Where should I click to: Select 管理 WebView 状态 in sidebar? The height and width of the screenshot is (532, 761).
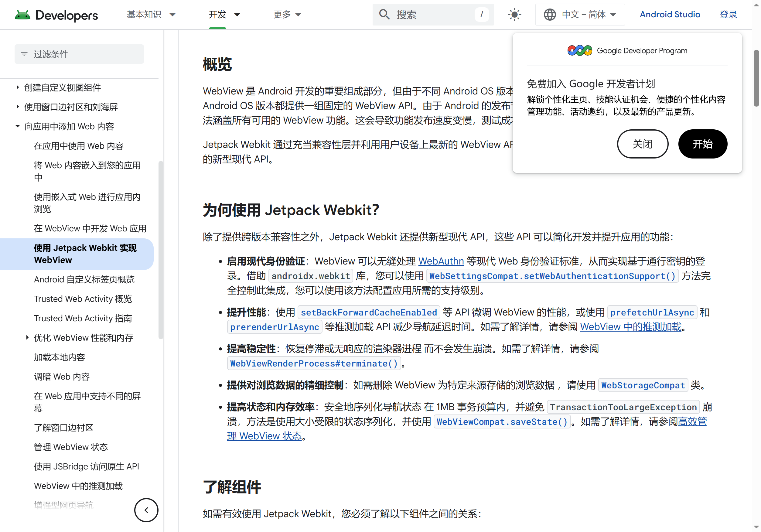71,447
